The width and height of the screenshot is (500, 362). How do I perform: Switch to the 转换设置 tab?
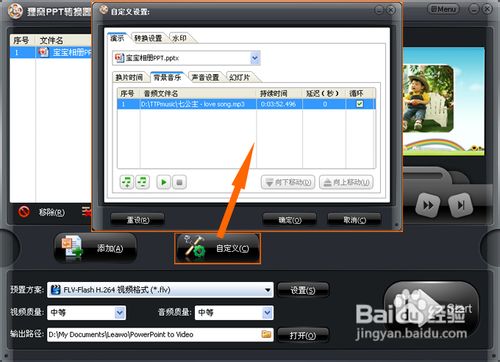[x=148, y=38]
